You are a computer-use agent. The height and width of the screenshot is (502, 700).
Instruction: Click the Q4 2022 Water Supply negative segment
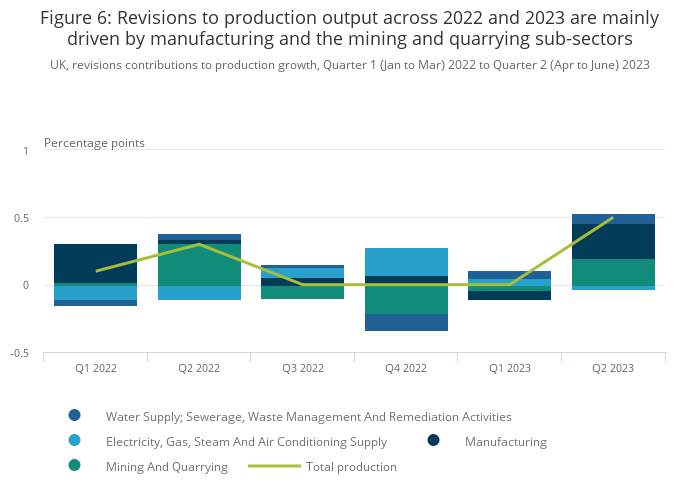[406, 322]
